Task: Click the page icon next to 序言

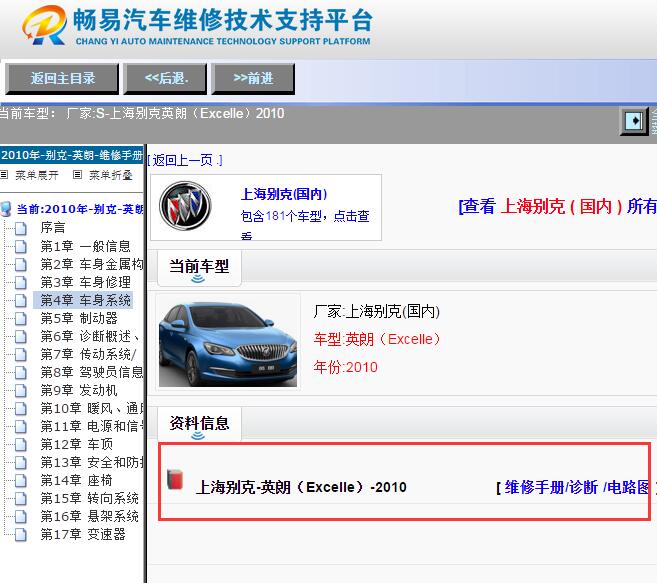Action: point(21,228)
